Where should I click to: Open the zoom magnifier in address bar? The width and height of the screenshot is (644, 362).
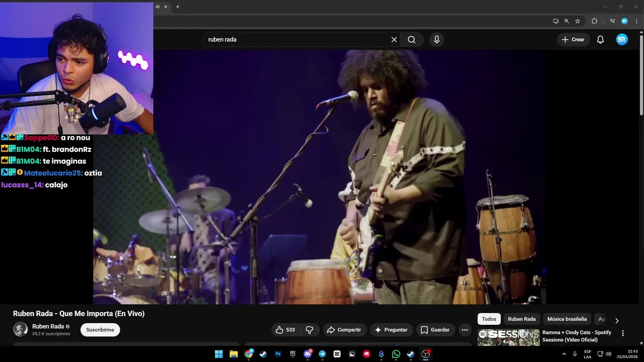click(567, 21)
